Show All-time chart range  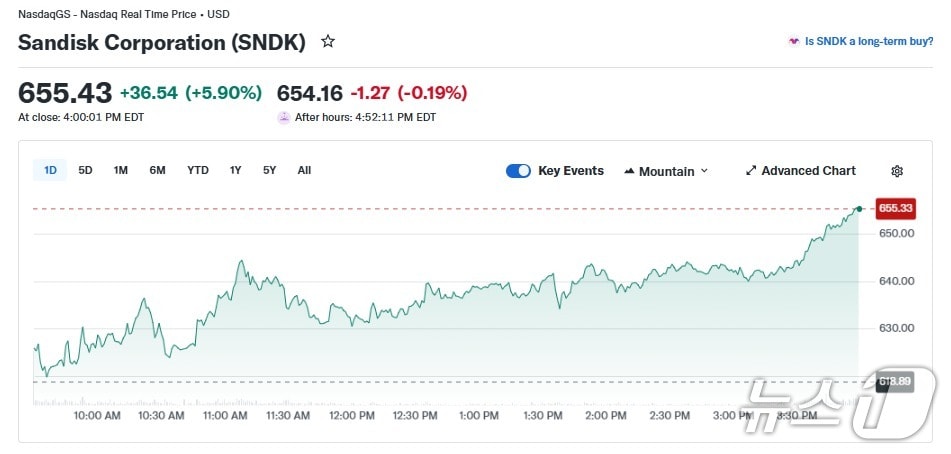point(304,170)
